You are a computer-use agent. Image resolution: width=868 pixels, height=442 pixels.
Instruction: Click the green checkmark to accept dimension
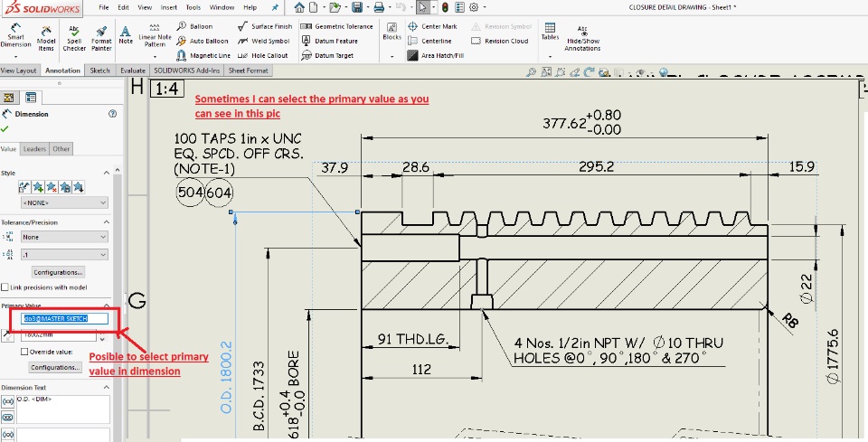point(5,129)
